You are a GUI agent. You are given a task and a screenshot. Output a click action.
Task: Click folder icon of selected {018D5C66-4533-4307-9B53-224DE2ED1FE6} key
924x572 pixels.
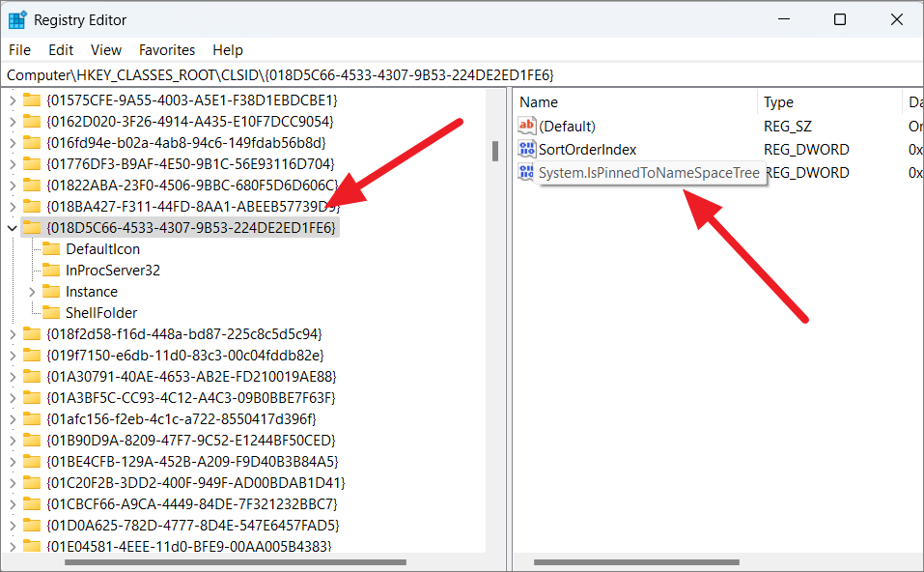point(31,227)
